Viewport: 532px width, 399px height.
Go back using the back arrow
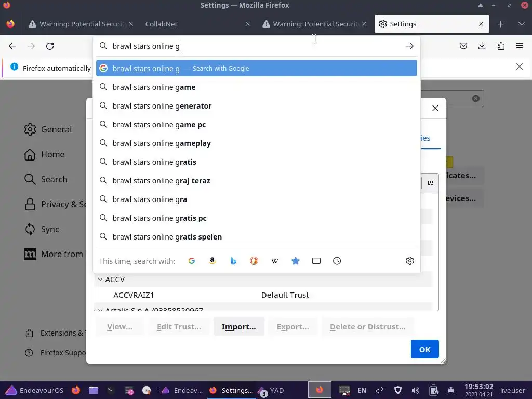(x=12, y=46)
